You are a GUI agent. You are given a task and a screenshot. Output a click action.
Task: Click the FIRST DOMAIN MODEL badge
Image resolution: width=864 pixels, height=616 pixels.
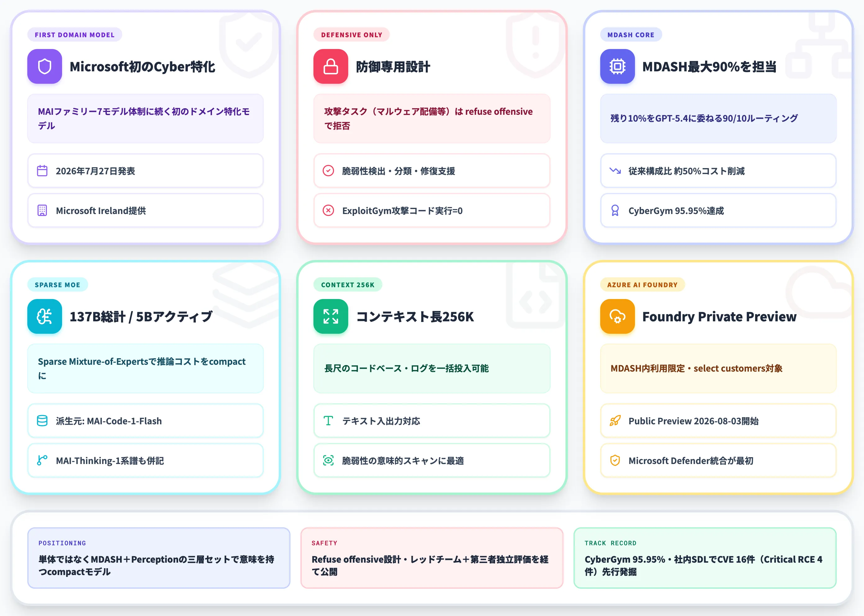point(75,34)
